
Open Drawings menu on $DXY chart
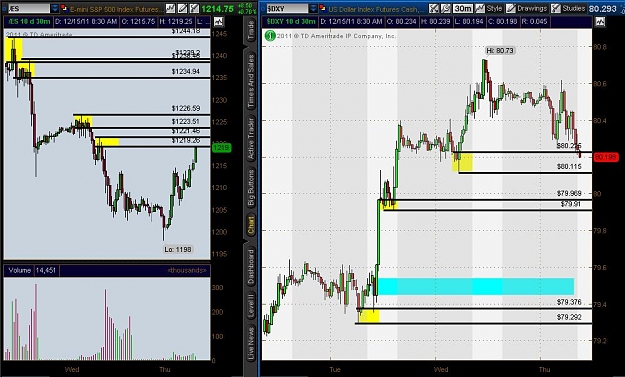526,8
